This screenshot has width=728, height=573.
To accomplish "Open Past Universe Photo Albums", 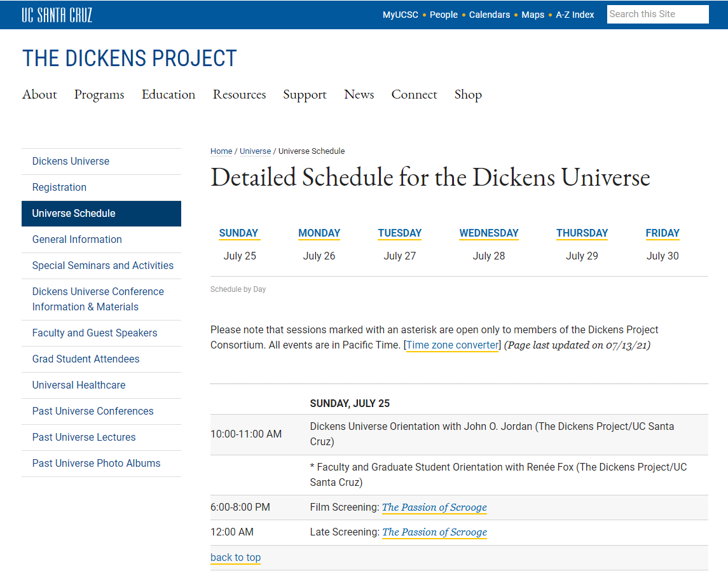I will tap(96, 464).
